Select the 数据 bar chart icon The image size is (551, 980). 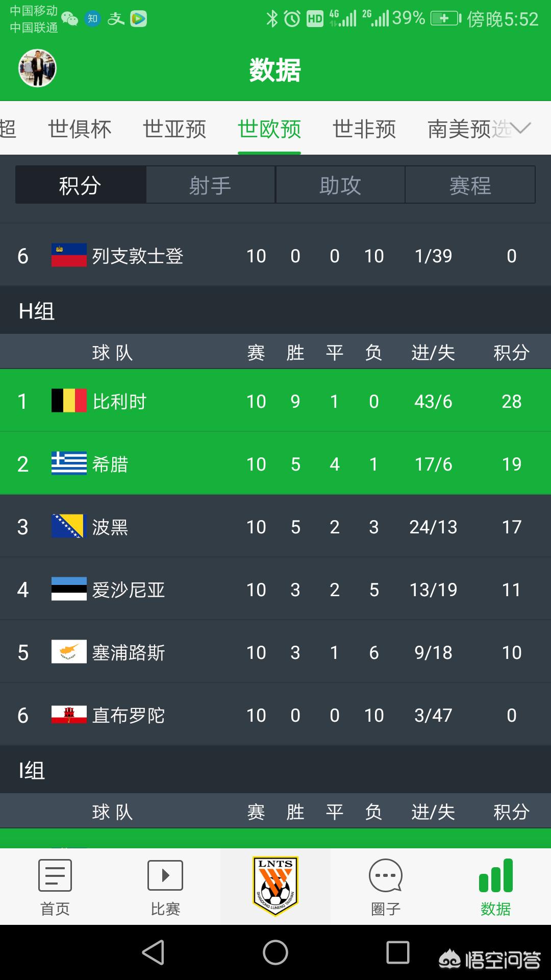[496, 875]
